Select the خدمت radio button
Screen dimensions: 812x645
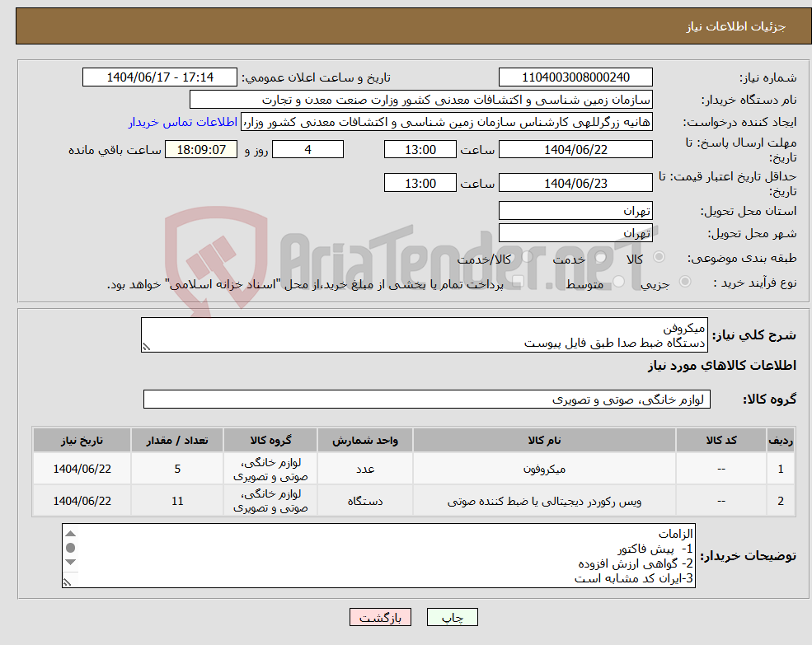[x=602, y=257]
